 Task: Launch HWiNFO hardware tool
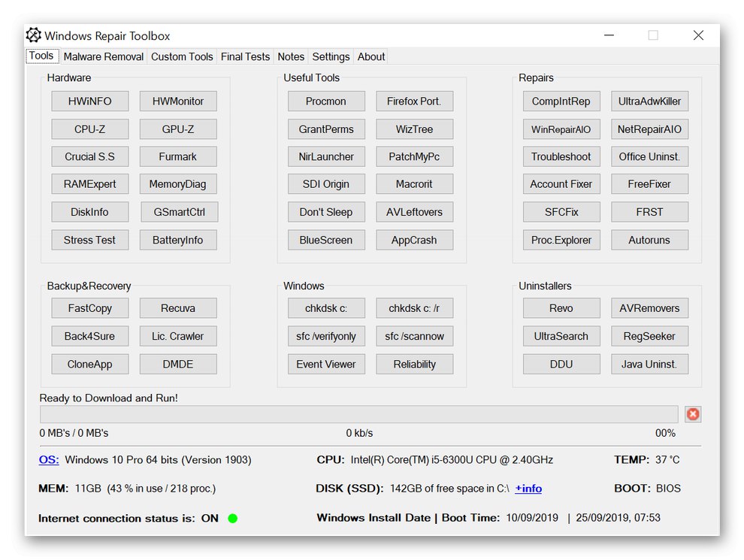click(89, 101)
